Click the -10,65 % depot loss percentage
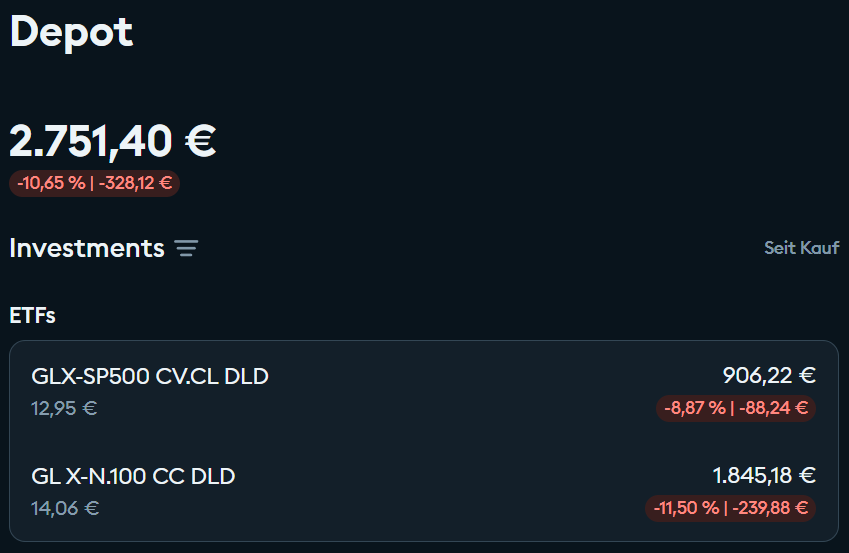 [51, 183]
